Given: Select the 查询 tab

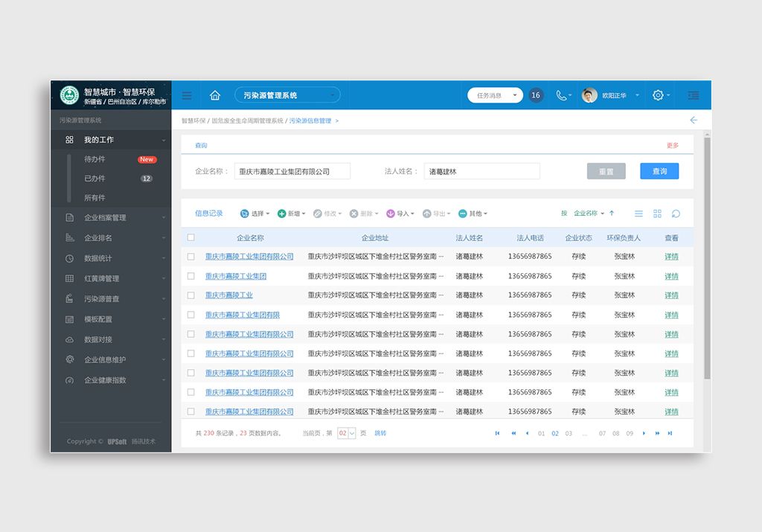Looking at the screenshot, I should tap(201, 145).
